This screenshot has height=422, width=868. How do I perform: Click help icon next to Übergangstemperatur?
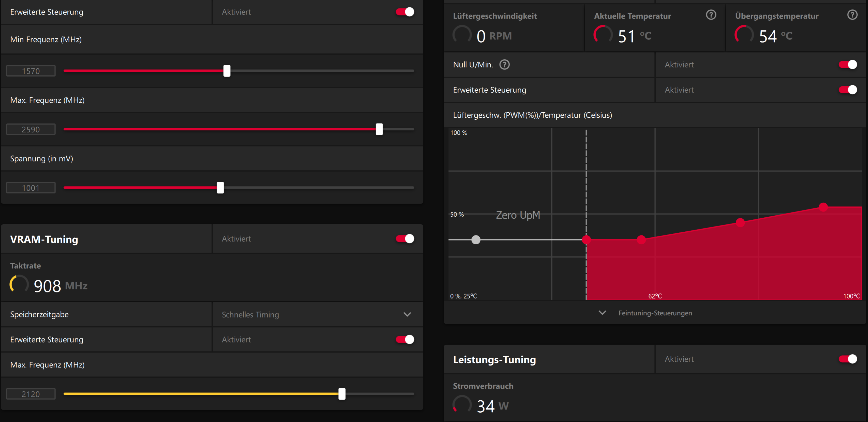(x=852, y=15)
